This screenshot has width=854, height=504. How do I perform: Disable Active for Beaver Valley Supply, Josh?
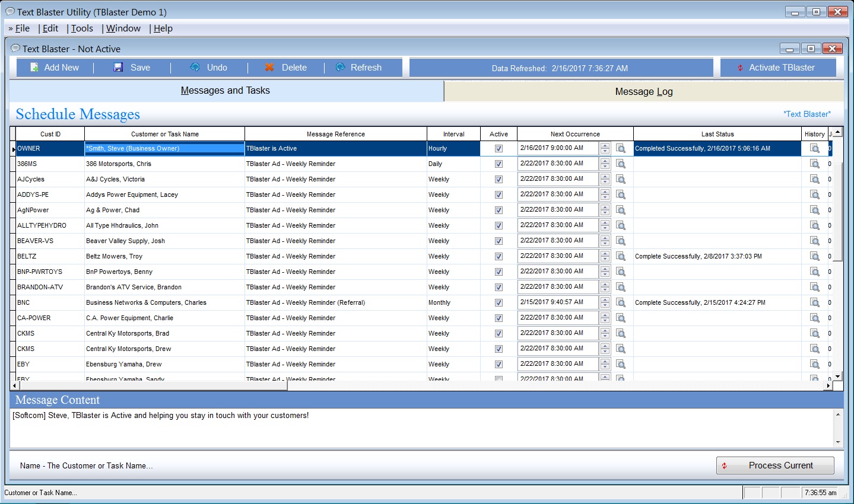(499, 240)
